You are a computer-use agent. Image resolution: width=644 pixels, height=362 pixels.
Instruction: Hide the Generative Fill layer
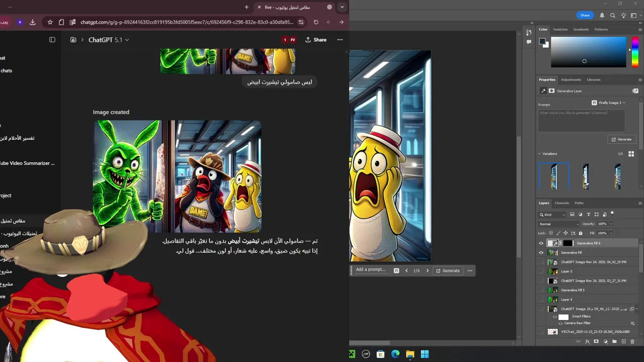[x=541, y=253]
